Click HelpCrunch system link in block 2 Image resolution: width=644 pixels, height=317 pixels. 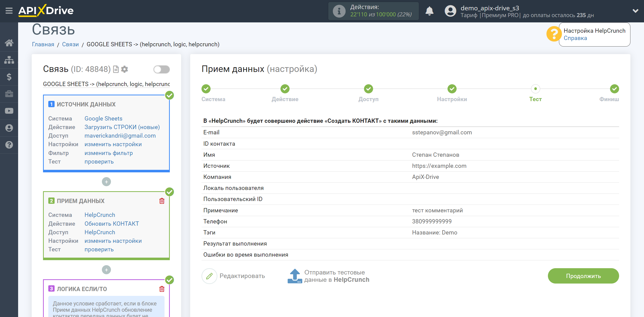pos(100,215)
